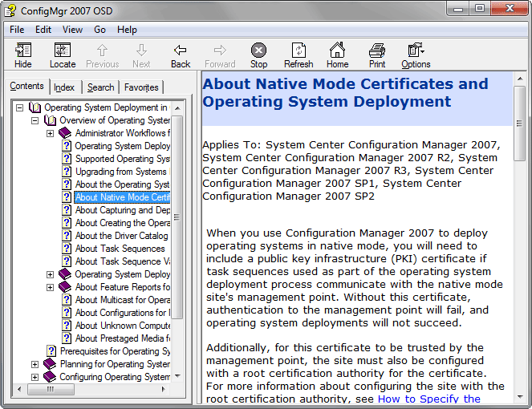
Task: Click the Back arrow icon
Action: (181, 51)
